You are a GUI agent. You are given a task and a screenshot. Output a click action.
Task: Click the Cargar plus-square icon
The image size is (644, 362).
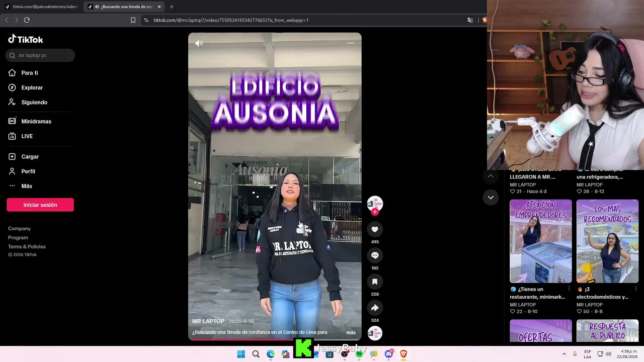[x=12, y=157]
